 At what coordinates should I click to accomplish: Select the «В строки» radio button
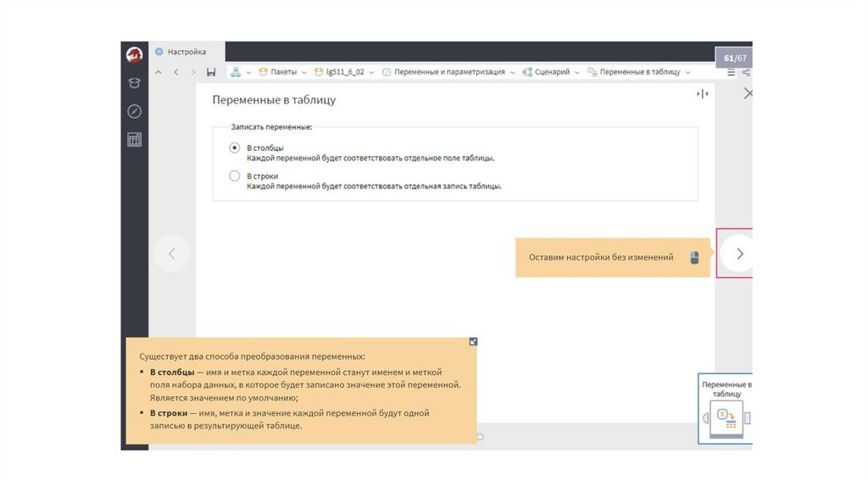pos(235,176)
